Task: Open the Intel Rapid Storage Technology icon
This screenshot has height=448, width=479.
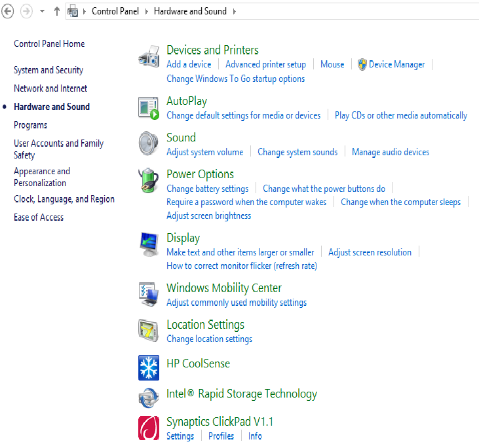Action: tap(149, 398)
